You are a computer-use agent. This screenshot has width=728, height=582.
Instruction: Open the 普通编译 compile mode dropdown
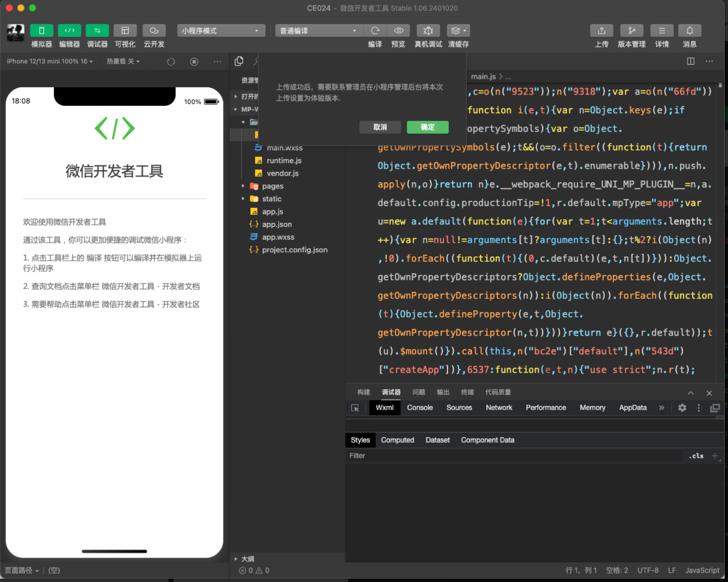tap(319, 31)
